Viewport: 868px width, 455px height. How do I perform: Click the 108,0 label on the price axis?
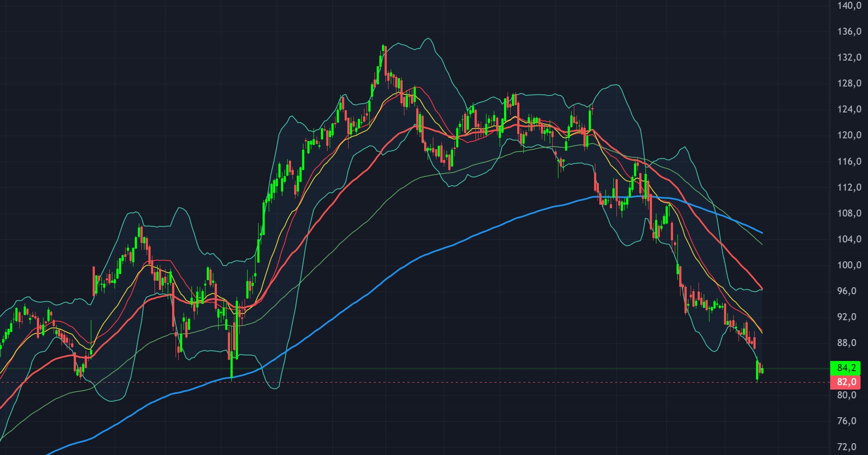tap(849, 213)
